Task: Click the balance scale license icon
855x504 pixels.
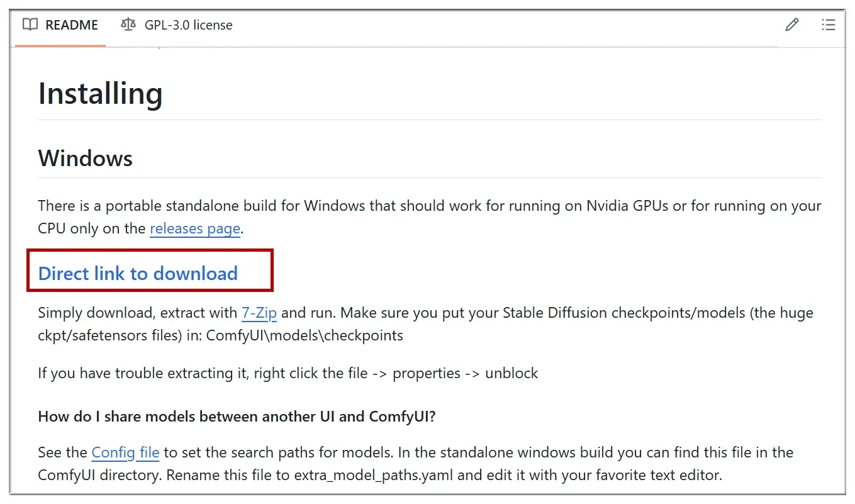Action: pyautogui.click(x=128, y=25)
